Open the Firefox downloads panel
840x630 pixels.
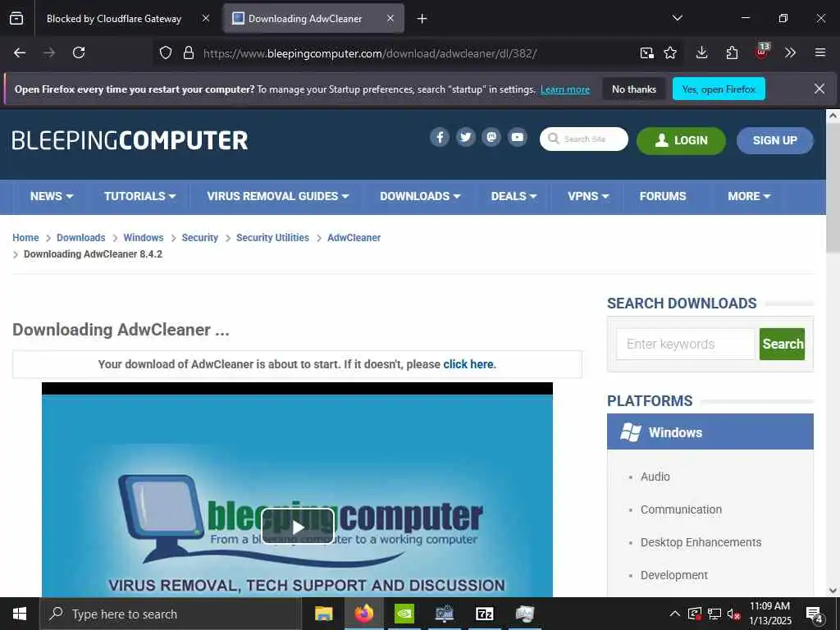pos(702,52)
